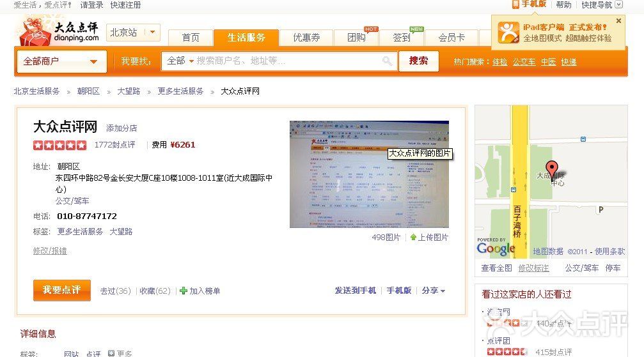Screen dimensions: 644x357
Task: Click the 我要点评 button
Action: click(62, 290)
